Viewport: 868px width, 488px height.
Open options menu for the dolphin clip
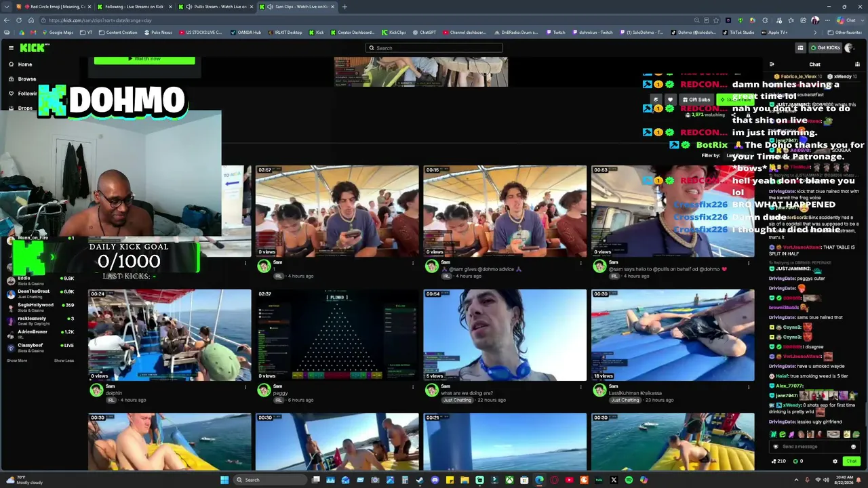click(245, 387)
